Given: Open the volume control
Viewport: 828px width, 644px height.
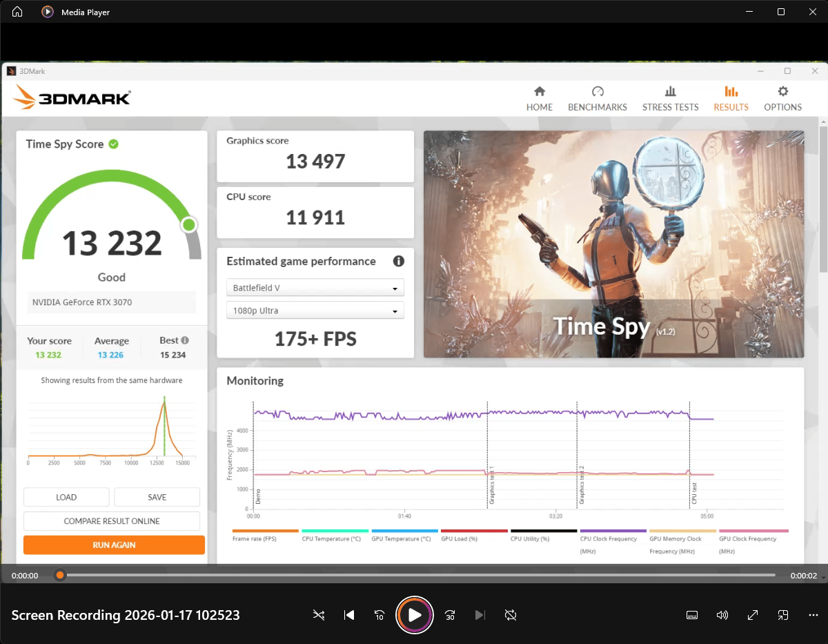Looking at the screenshot, I should pyautogui.click(x=722, y=615).
